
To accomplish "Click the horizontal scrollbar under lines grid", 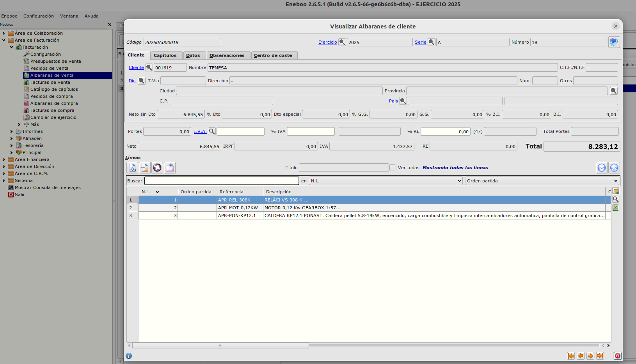I will (x=220, y=345).
